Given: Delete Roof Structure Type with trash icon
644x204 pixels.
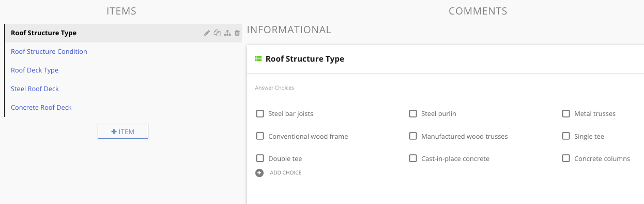Looking at the screenshot, I should pyautogui.click(x=237, y=33).
